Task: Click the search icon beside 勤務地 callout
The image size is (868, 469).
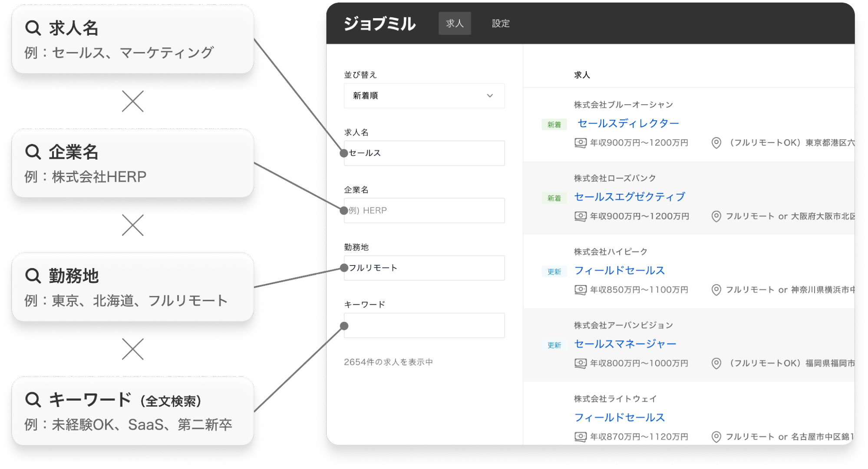Action: pos(33,275)
